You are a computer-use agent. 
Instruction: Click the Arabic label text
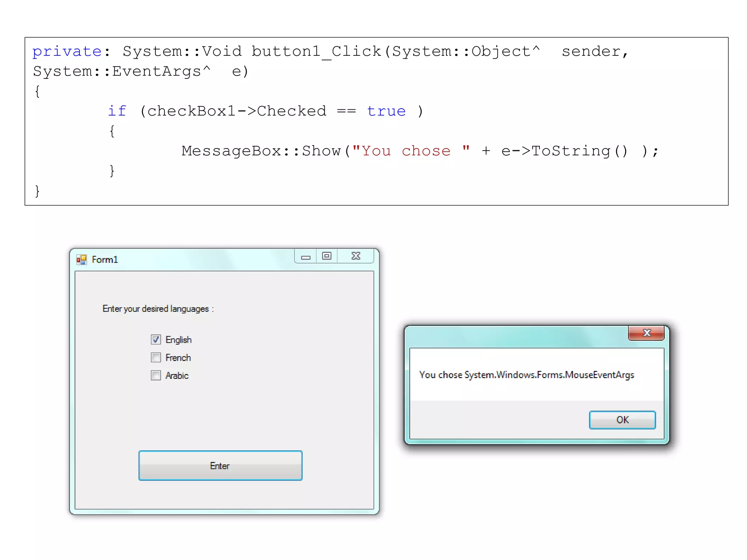(x=177, y=376)
